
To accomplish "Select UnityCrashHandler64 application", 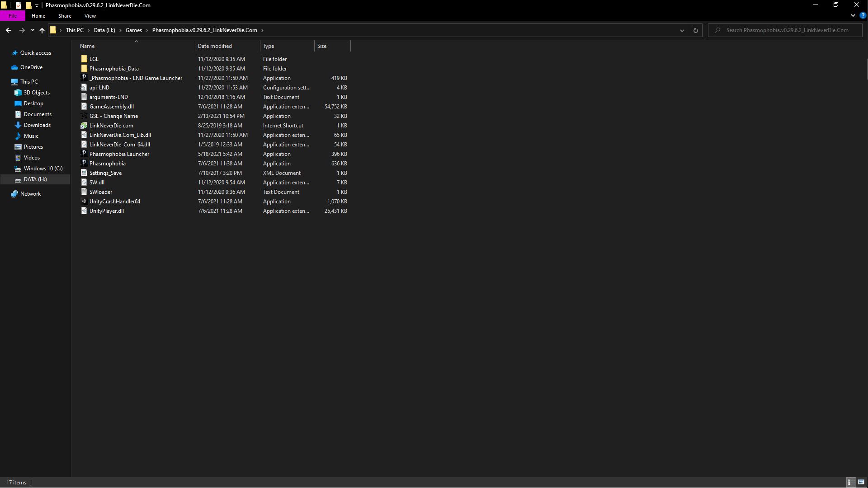I will 114,202.
